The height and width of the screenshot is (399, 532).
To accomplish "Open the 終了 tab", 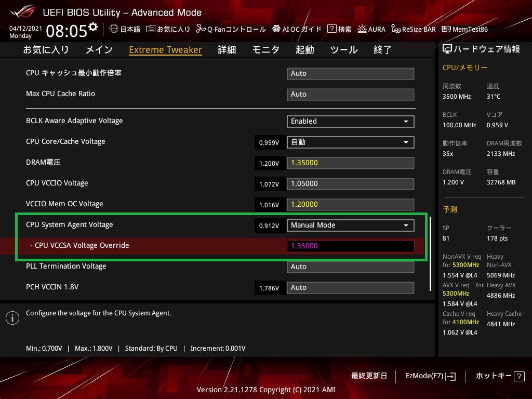I will 383,50.
